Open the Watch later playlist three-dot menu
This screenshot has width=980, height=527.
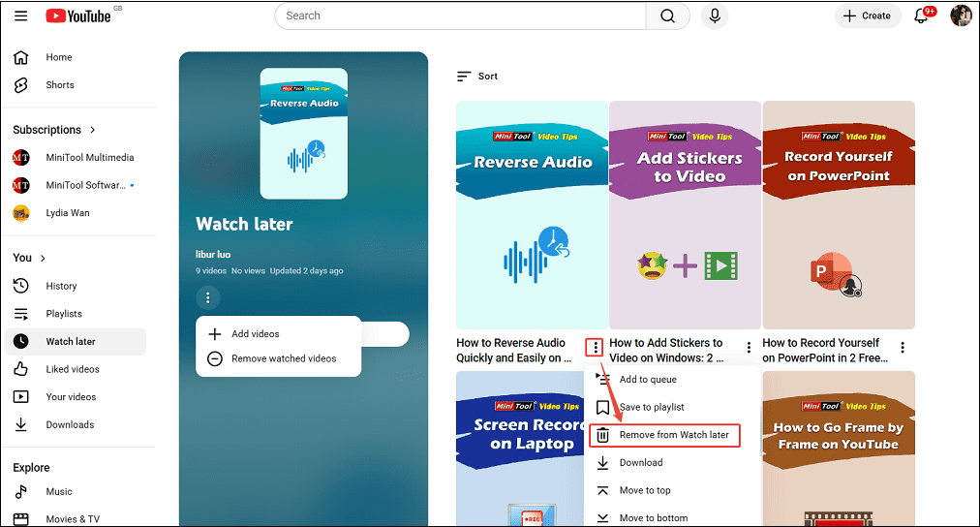[208, 298]
